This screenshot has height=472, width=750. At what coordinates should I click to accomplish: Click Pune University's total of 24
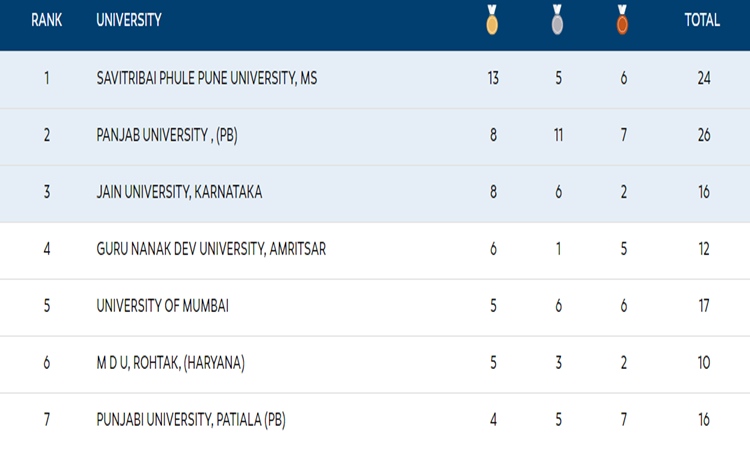point(704,78)
